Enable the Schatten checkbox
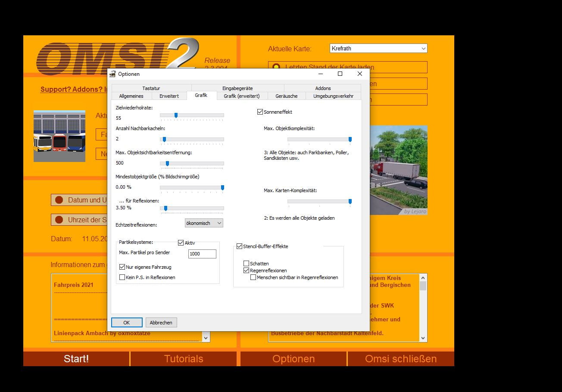Screen dimensions: 562x392 [x=247, y=264]
